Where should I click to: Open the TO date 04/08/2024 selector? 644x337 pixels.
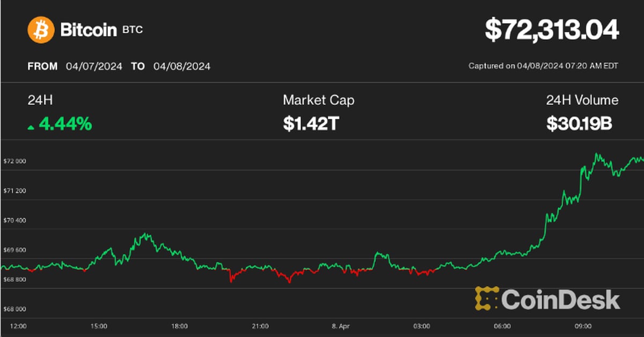(181, 66)
